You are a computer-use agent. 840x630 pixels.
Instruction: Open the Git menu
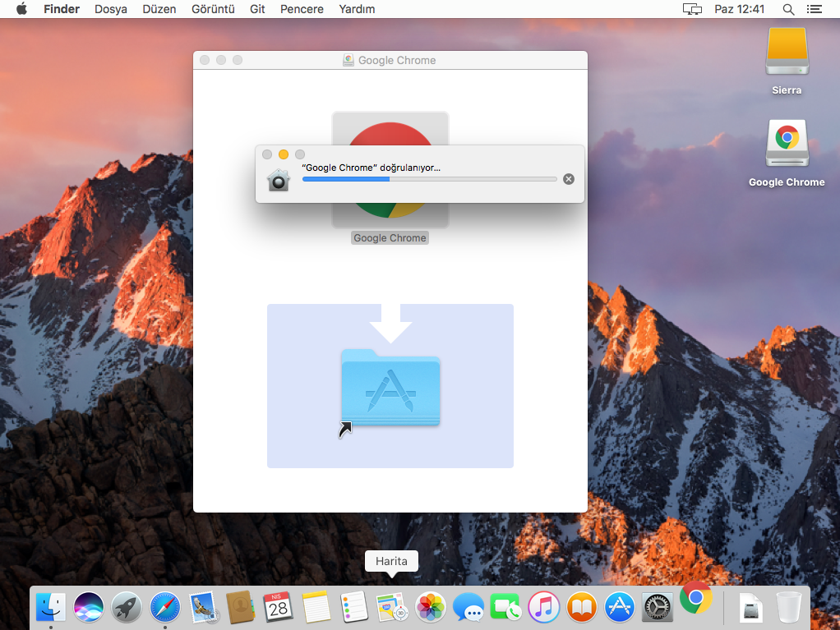coord(257,9)
